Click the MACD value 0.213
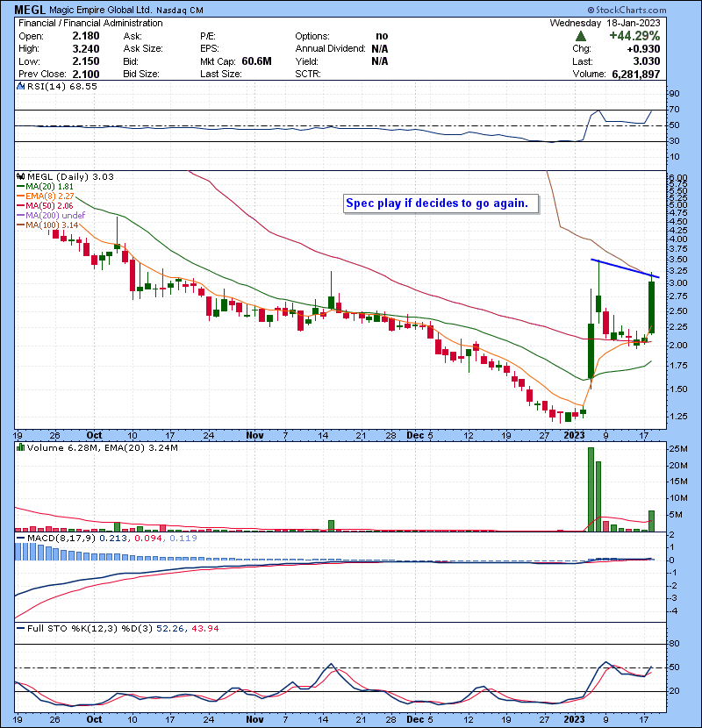702x728 pixels. pos(113,539)
